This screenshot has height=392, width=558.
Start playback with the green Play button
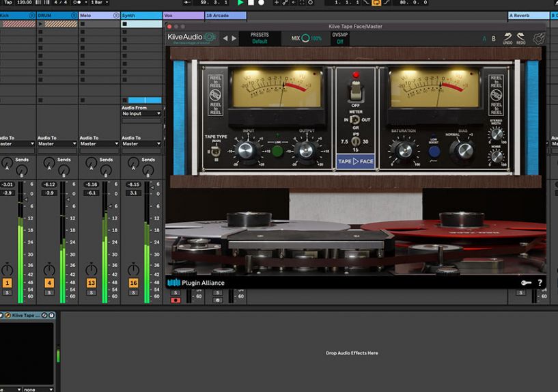[x=240, y=3]
